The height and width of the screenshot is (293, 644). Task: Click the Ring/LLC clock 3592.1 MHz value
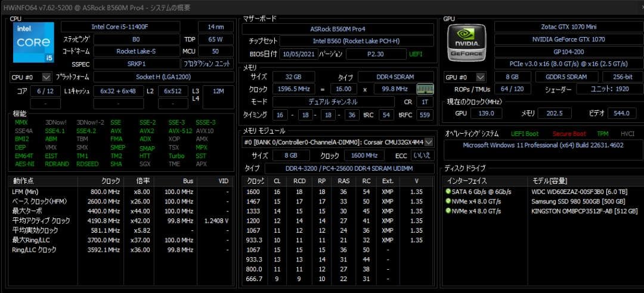105,250
